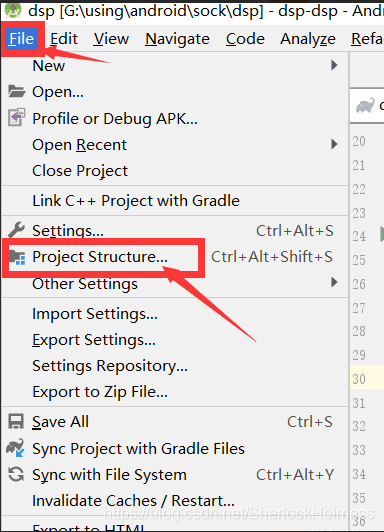Open the Code menu
Viewport: 384px width, 532px height.
coord(245,39)
